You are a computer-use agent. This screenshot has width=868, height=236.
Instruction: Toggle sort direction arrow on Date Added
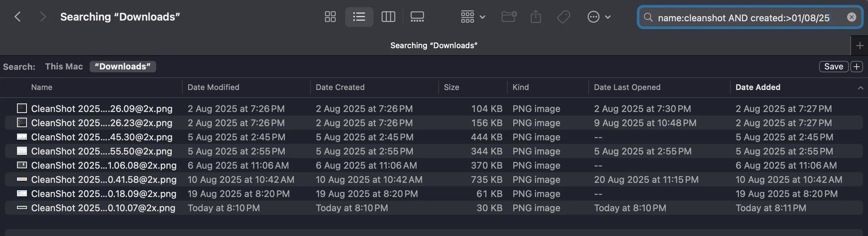pos(860,88)
